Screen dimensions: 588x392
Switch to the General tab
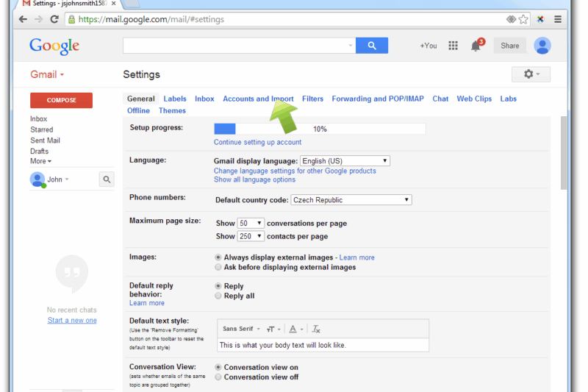click(x=140, y=99)
